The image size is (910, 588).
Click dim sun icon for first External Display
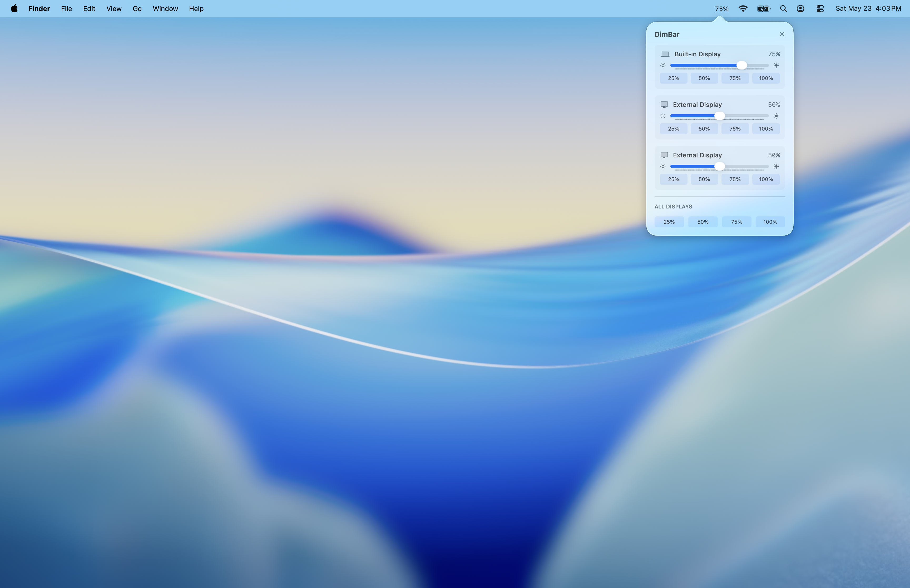point(662,116)
